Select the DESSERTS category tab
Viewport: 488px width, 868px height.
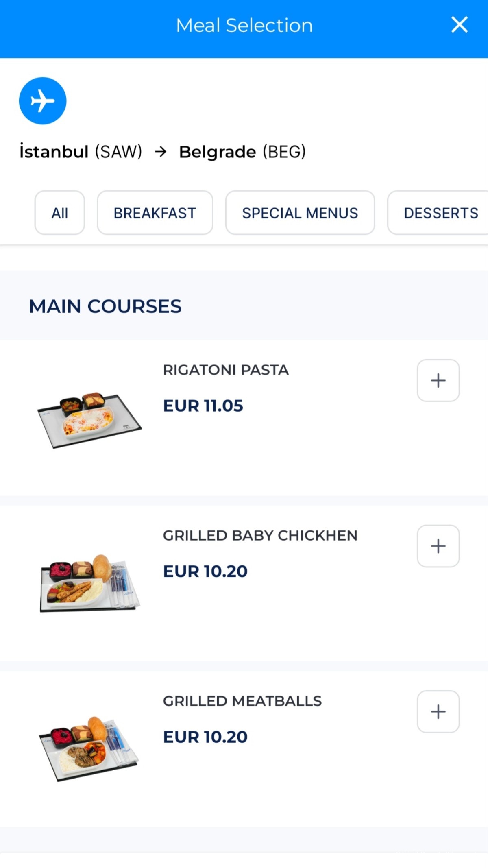click(x=440, y=213)
